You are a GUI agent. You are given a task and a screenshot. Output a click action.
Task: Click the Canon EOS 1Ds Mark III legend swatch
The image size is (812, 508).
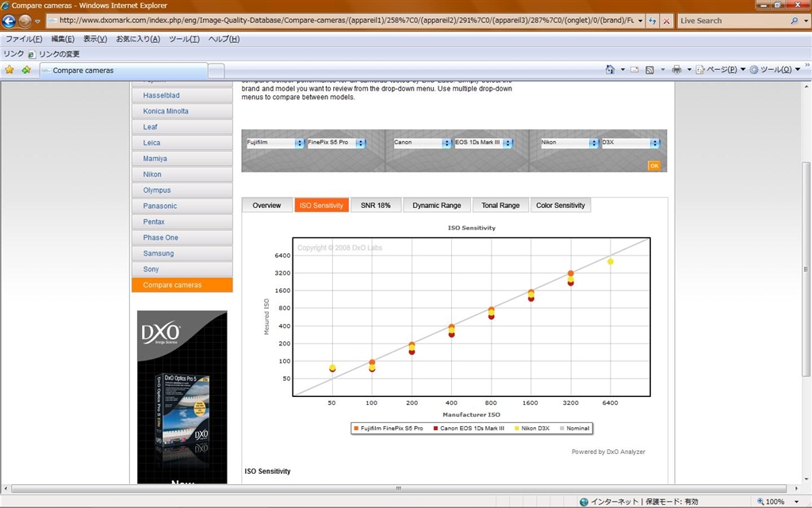coord(435,428)
